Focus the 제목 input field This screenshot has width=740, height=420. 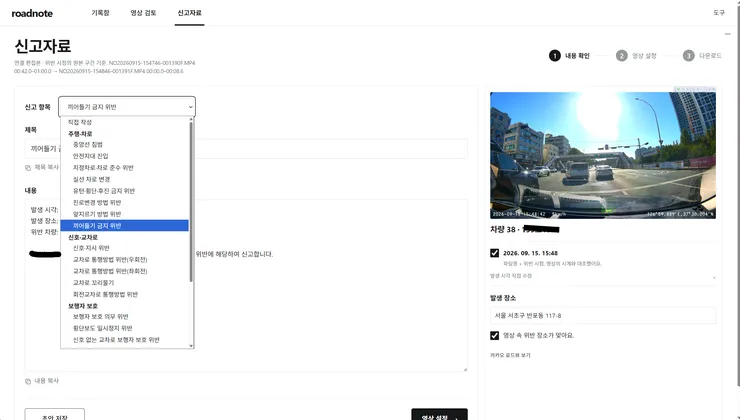point(246,149)
